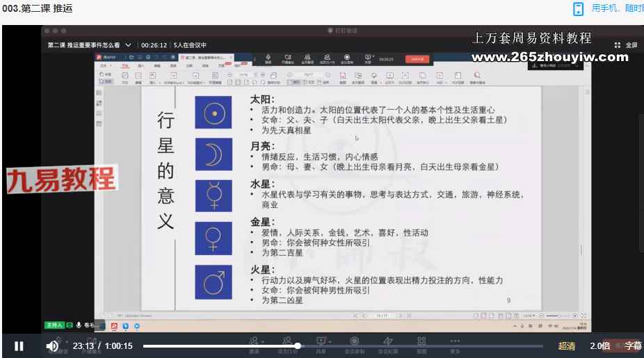Click the Venus symbol image
Image resolution: width=644 pixels, height=358 pixels.
point(214,238)
